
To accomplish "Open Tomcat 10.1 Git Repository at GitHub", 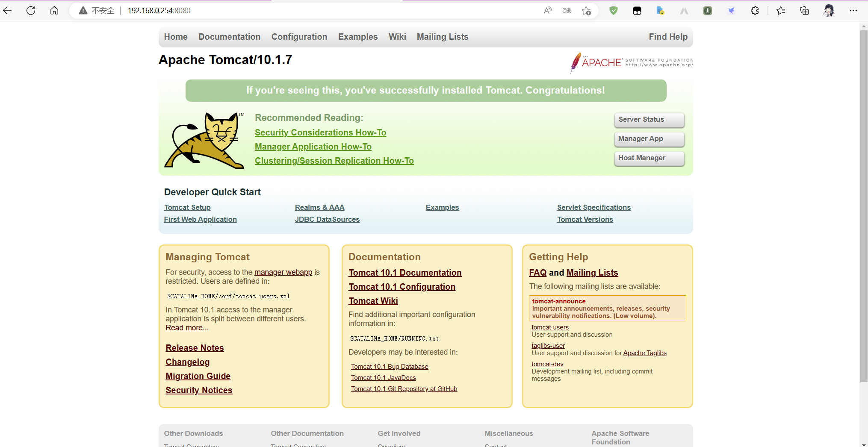I will tap(404, 389).
